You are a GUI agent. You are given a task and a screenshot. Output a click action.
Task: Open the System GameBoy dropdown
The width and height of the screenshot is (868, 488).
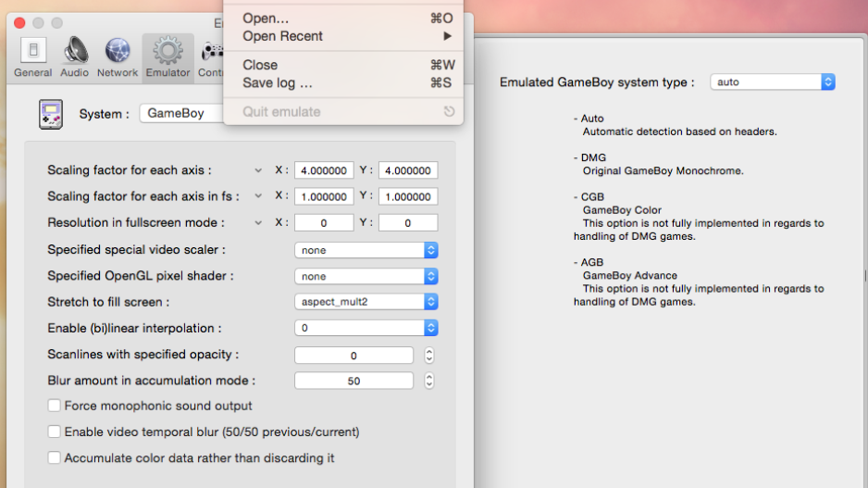click(181, 113)
